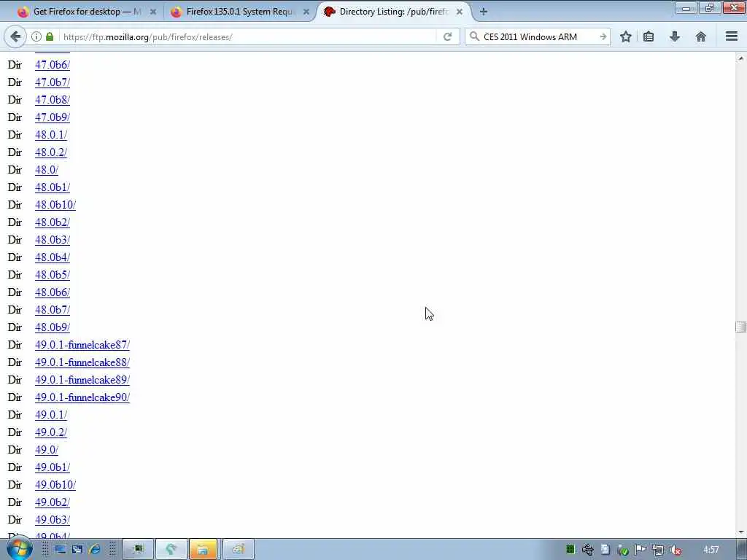Open the 48.0b9/ directory
The width and height of the screenshot is (747, 560).
tap(53, 327)
